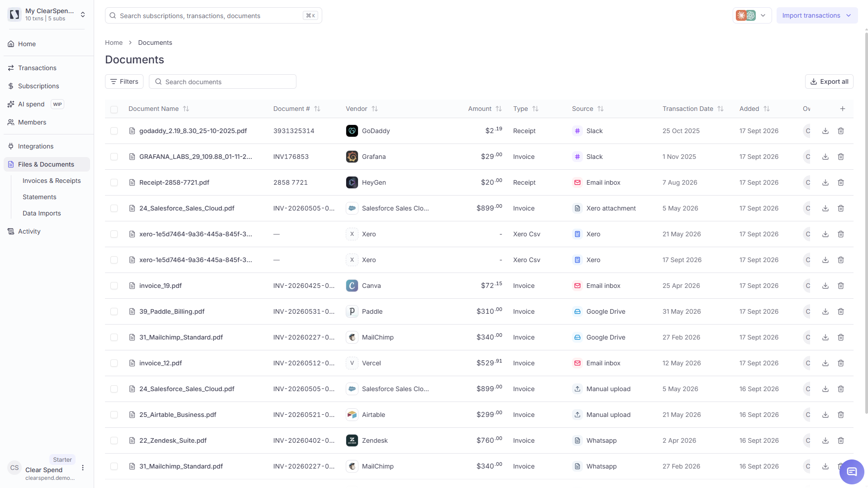Download 25_Airtable_Business.pdf
The height and width of the screenshot is (488, 868).
pos(825,415)
